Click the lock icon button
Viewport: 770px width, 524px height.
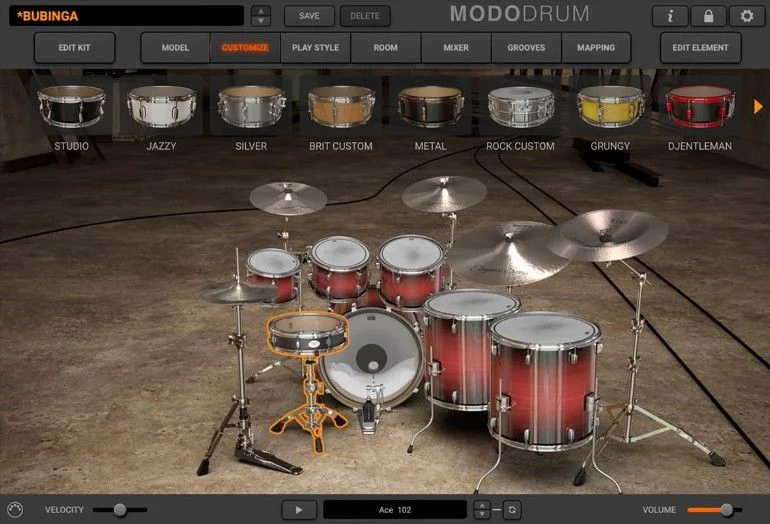[708, 16]
